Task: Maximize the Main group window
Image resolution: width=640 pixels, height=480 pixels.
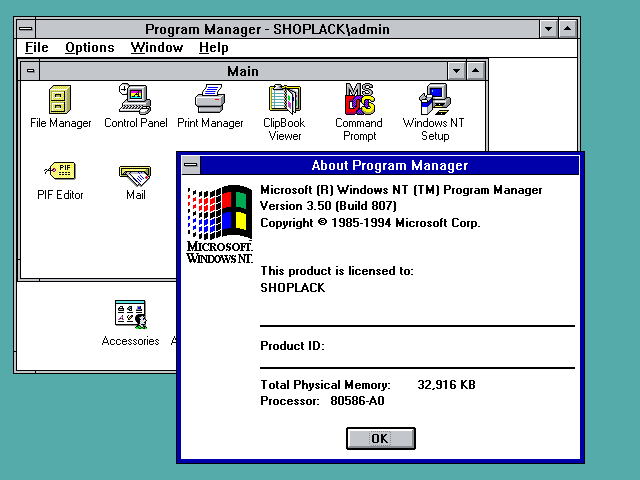Action: pyautogui.click(x=476, y=71)
